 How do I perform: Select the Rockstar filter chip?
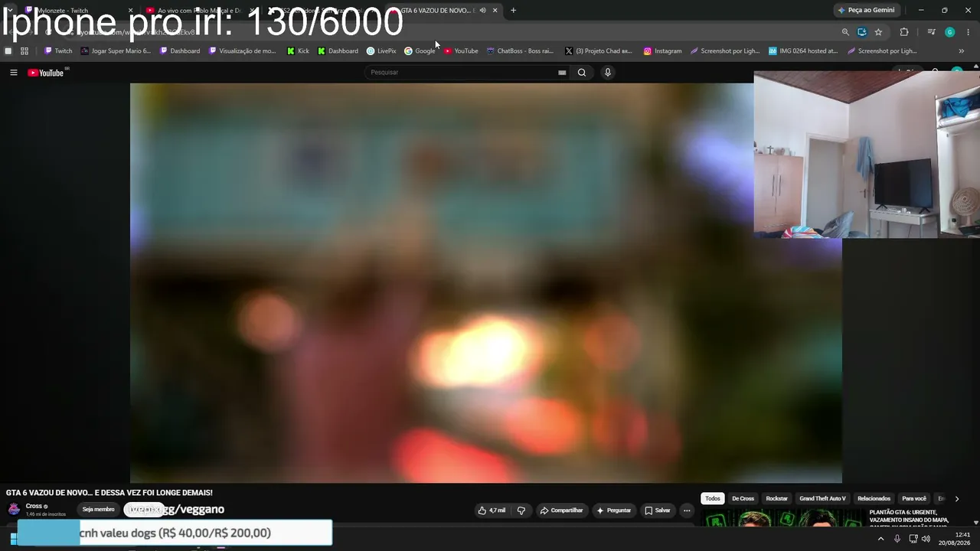[x=776, y=499]
